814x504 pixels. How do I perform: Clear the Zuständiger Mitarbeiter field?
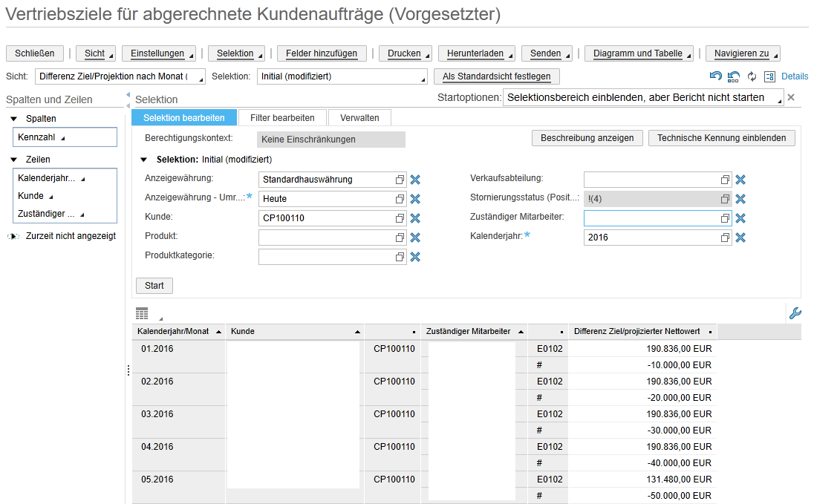740,218
